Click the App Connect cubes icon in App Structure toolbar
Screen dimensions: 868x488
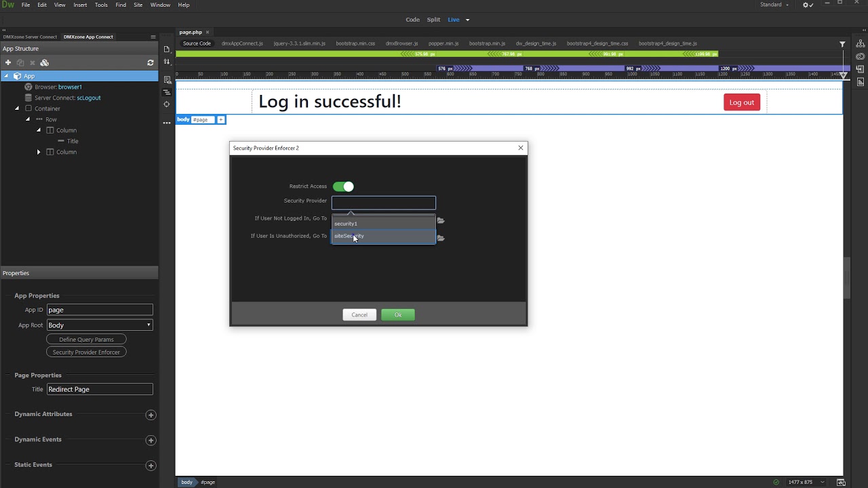point(45,62)
